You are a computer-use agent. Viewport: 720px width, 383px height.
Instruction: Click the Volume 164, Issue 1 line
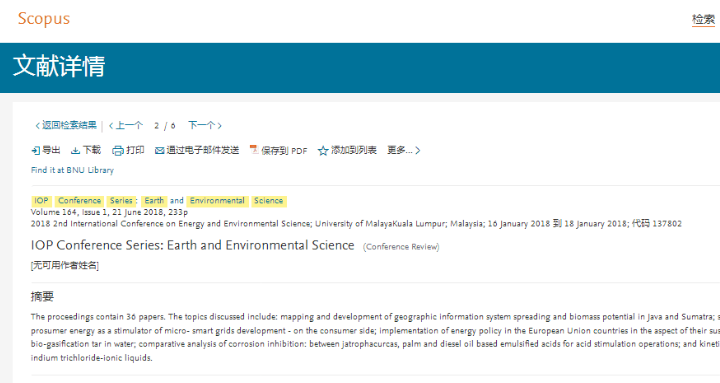pyautogui.click(x=109, y=212)
